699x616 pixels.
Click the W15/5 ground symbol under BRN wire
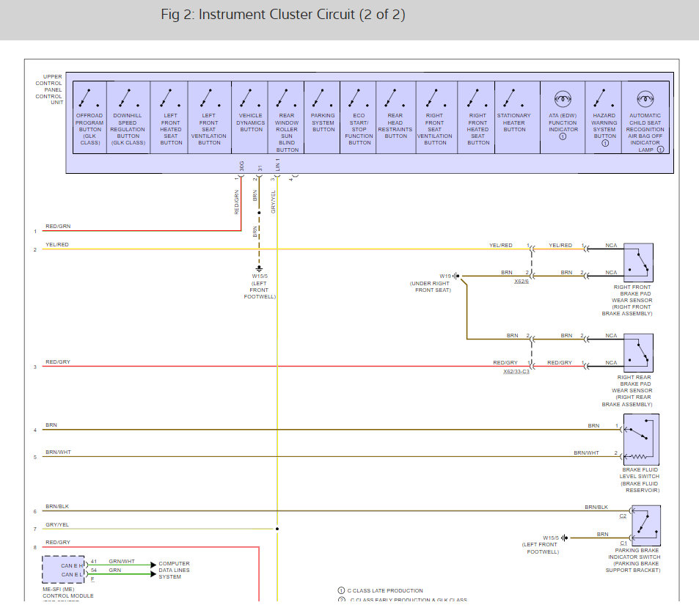(x=259, y=269)
